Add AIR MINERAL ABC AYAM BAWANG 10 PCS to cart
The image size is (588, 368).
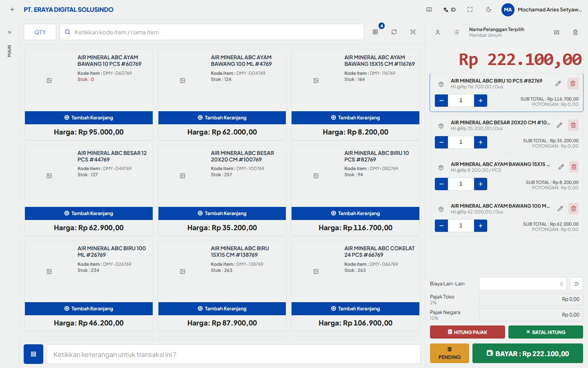(x=89, y=118)
